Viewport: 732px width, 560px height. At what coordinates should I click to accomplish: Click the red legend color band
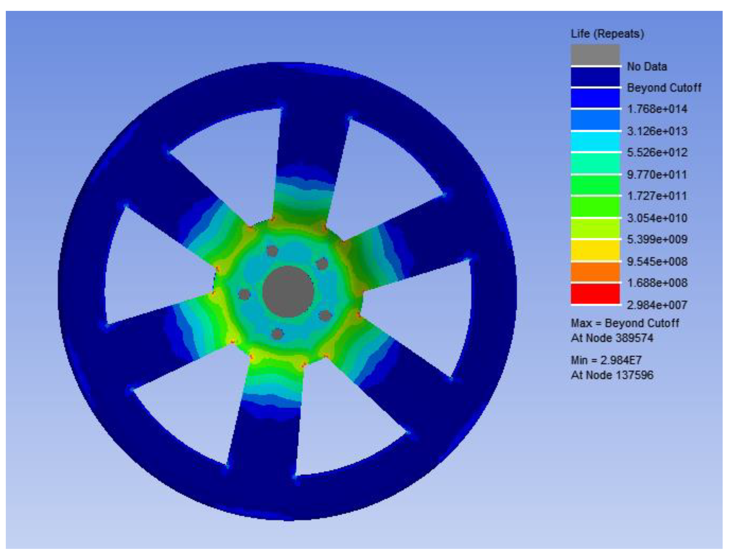pos(595,294)
